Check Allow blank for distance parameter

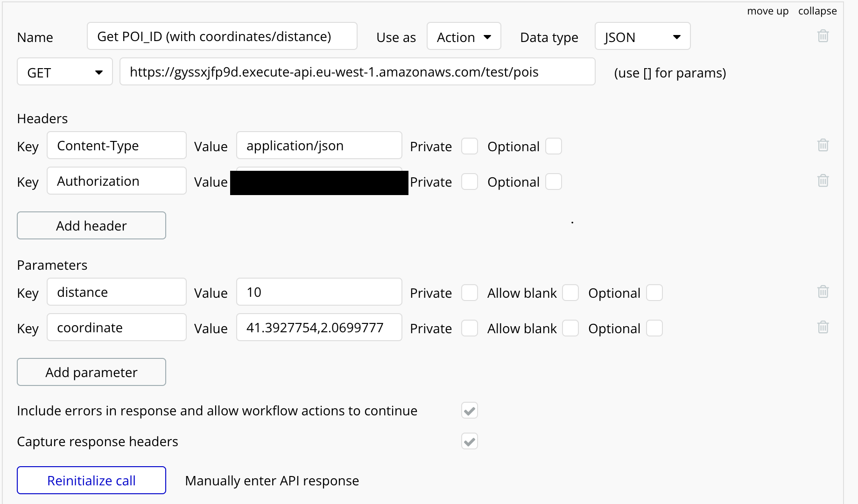tap(570, 293)
